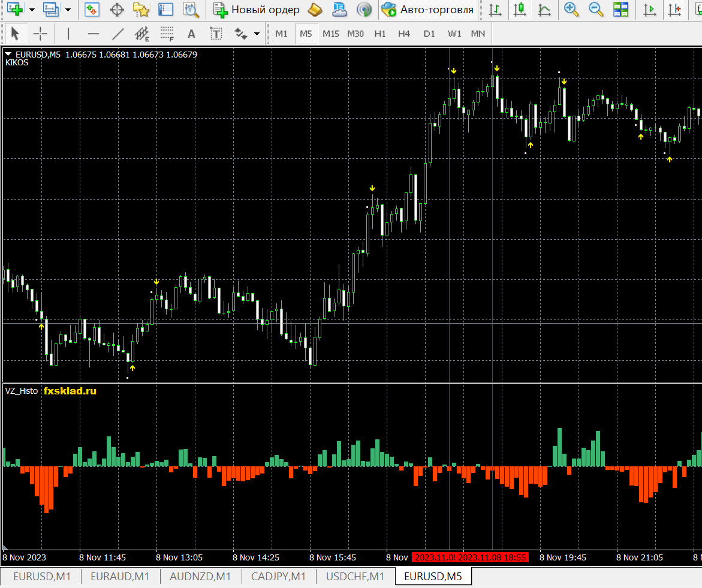Image resolution: width=702 pixels, height=588 pixels.
Task: Select the Fibonacci Retracement tool
Action: click(x=167, y=34)
